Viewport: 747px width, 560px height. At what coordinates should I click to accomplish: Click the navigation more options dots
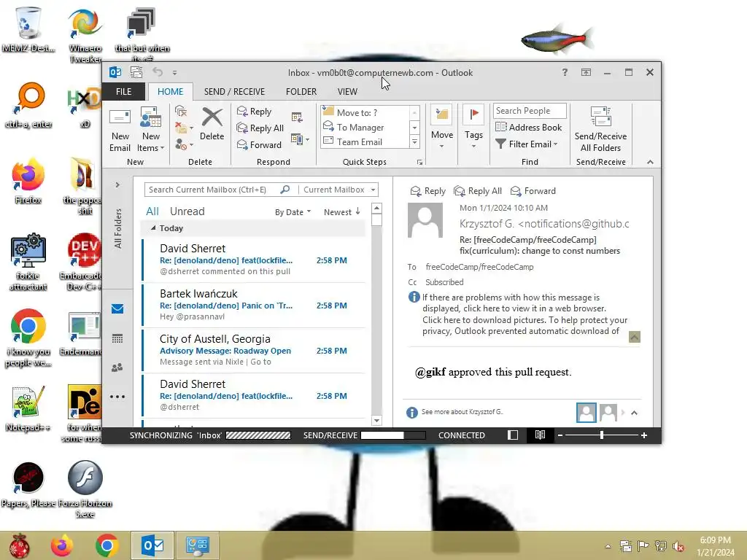117,397
